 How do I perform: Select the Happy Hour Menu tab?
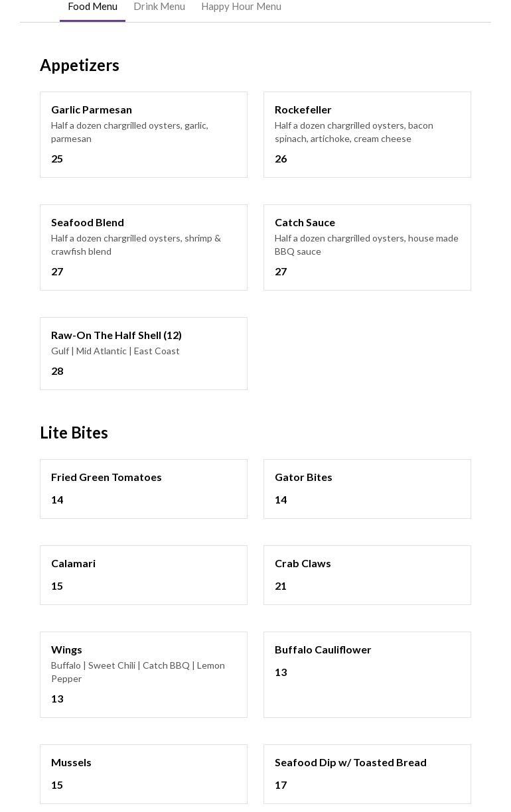point(241,7)
